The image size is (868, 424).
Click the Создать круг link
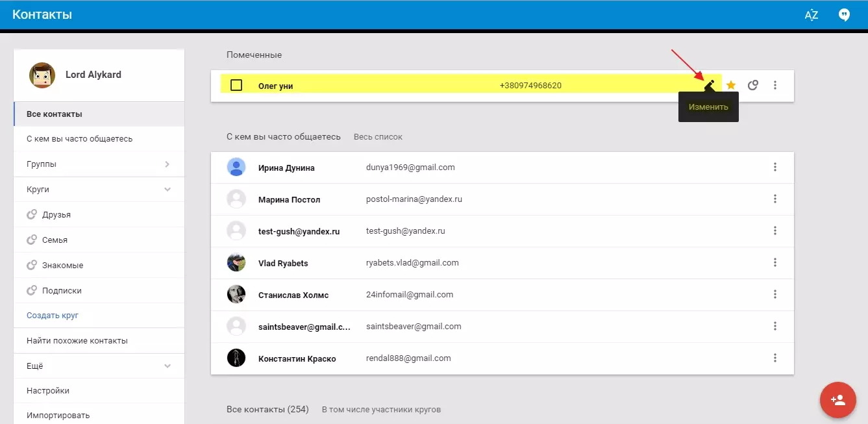[53, 316]
